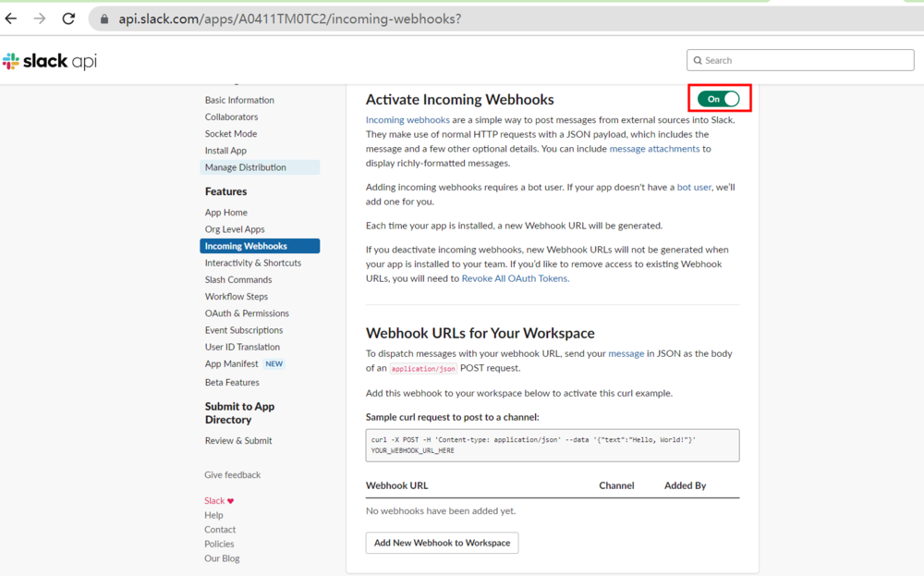Open the Help link
The width and height of the screenshot is (924, 576).
tap(213, 515)
